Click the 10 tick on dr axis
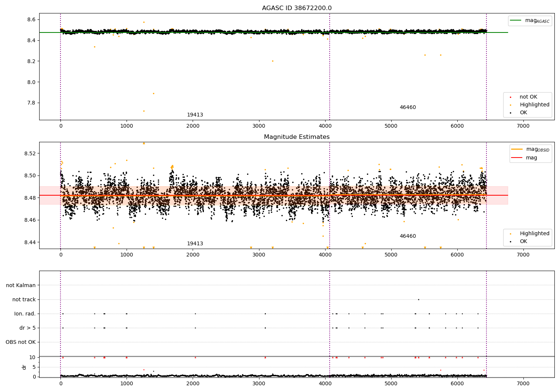560x392 pixels. click(32, 358)
